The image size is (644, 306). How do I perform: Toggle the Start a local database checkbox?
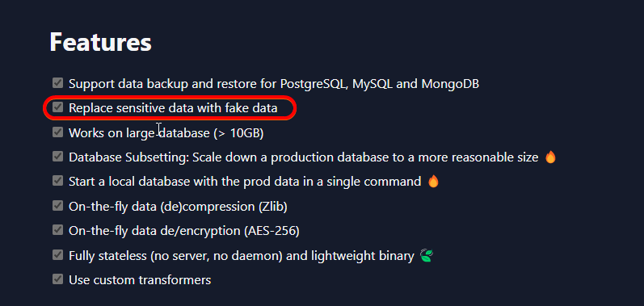point(57,181)
